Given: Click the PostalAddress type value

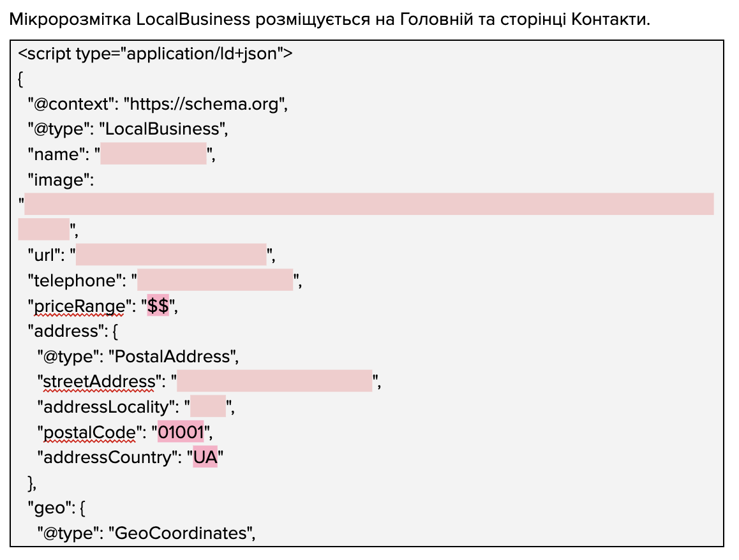Looking at the screenshot, I should (x=172, y=356).
